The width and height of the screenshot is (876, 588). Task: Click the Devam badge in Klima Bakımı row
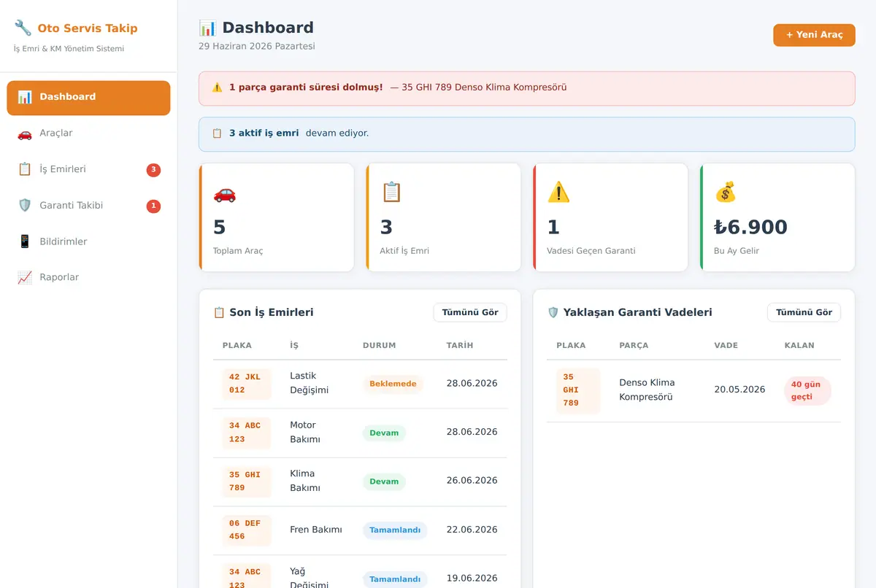pos(384,481)
